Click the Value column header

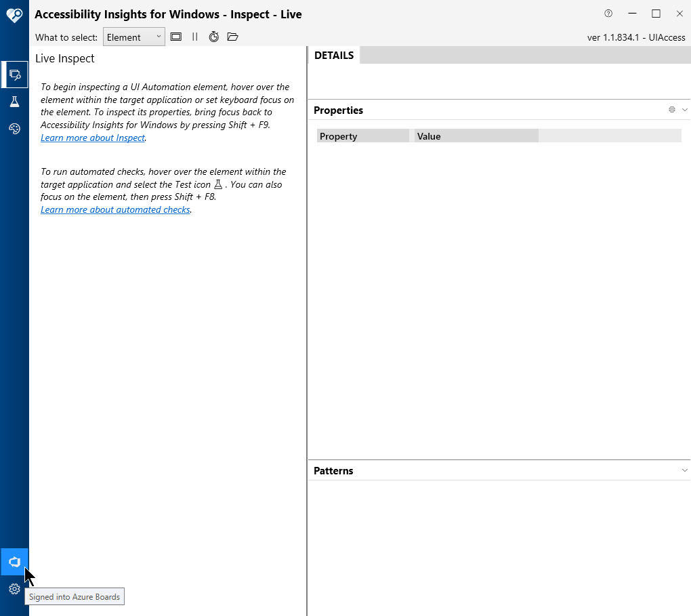pyautogui.click(x=476, y=136)
